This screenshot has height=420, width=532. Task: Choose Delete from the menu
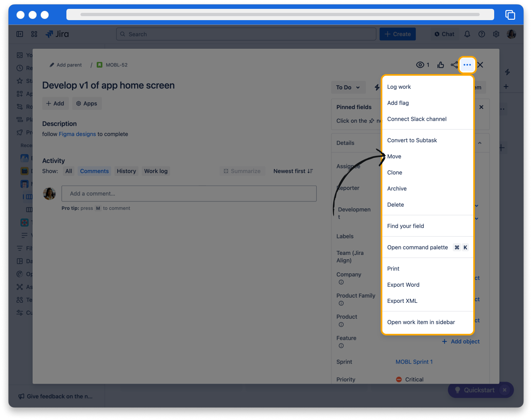coord(427,205)
